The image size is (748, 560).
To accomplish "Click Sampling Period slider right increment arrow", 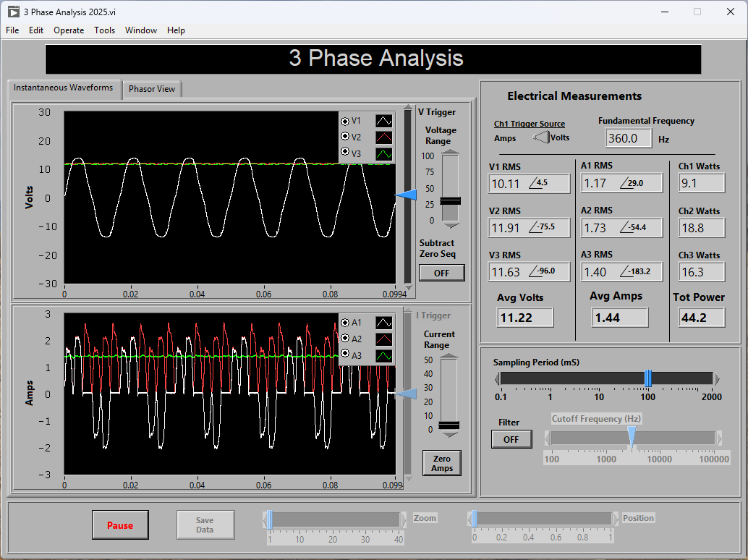I will [x=716, y=378].
